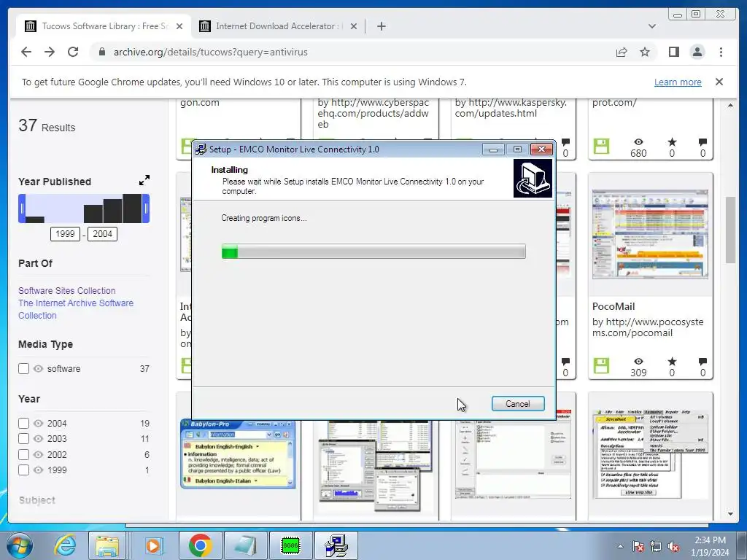747x560 pixels.
Task: Close the Tucows Software Library tab
Action: pyautogui.click(x=179, y=26)
